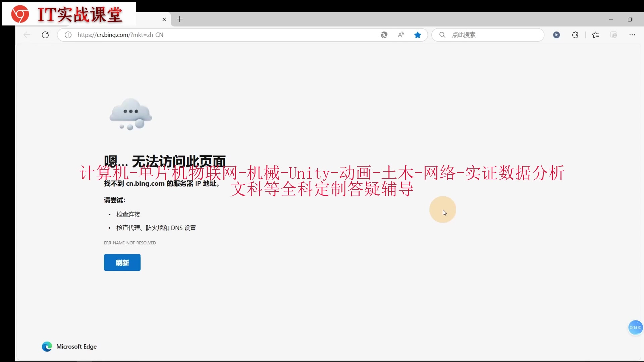Restore down the browser window
The width and height of the screenshot is (644, 362).
[x=630, y=19]
